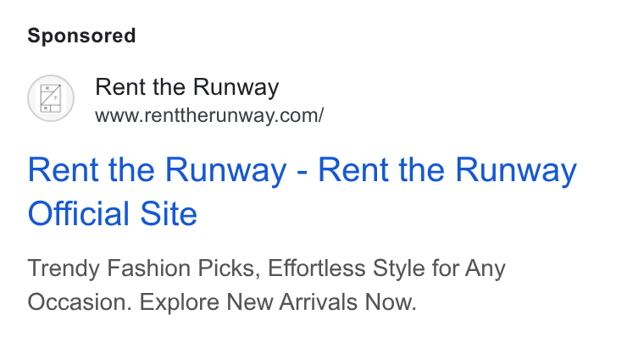Click the dash separator in the blue headline
644x337 pixels.
pyautogui.click(x=303, y=173)
